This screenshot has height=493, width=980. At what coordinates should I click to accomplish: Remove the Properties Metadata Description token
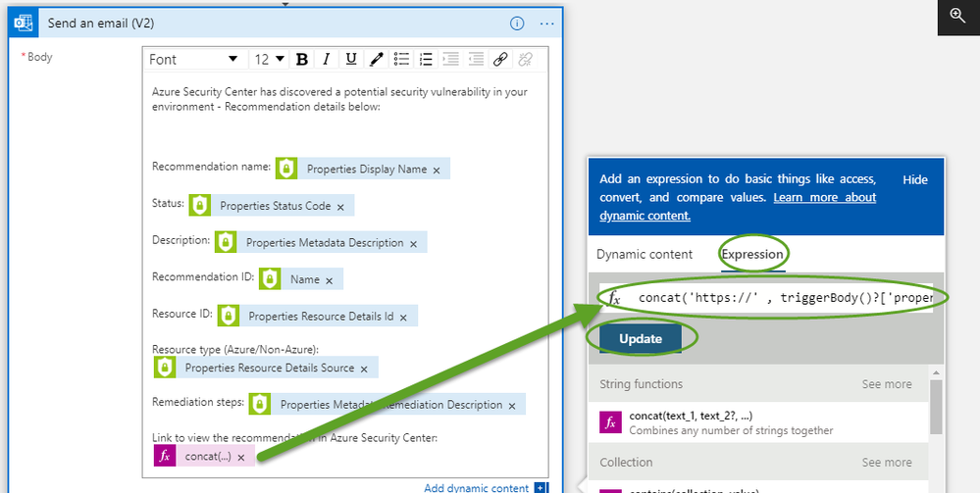click(x=413, y=244)
